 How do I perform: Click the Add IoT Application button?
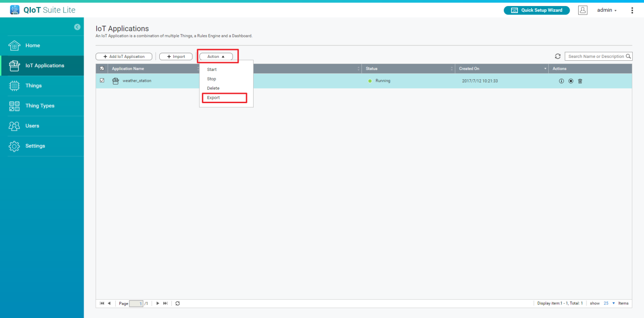click(x=124, y=57)
